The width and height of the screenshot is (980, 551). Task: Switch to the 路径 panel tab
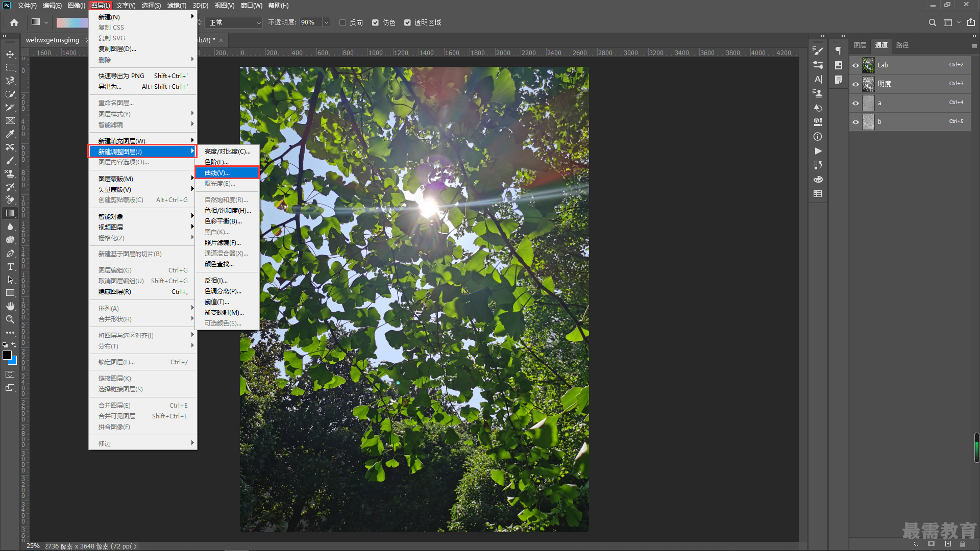(902, 45)
